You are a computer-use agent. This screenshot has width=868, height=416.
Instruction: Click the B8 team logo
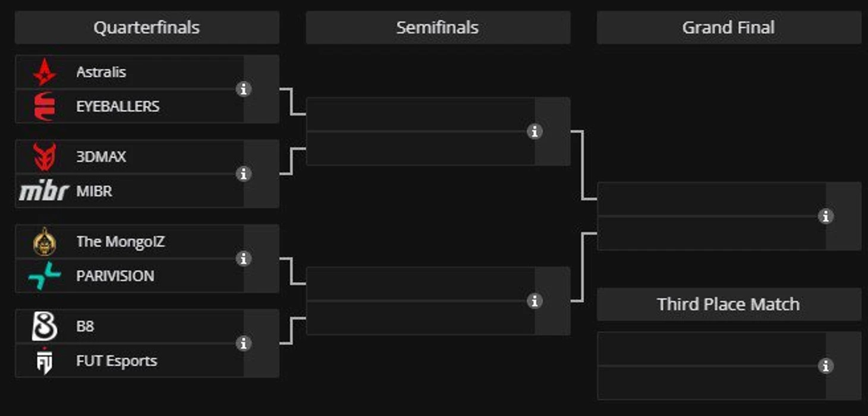(45, 327)
